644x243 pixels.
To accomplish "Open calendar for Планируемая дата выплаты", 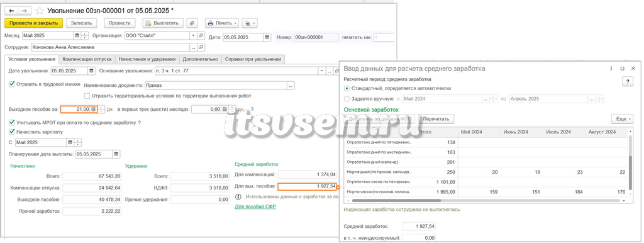I will (x=116, y=154).
